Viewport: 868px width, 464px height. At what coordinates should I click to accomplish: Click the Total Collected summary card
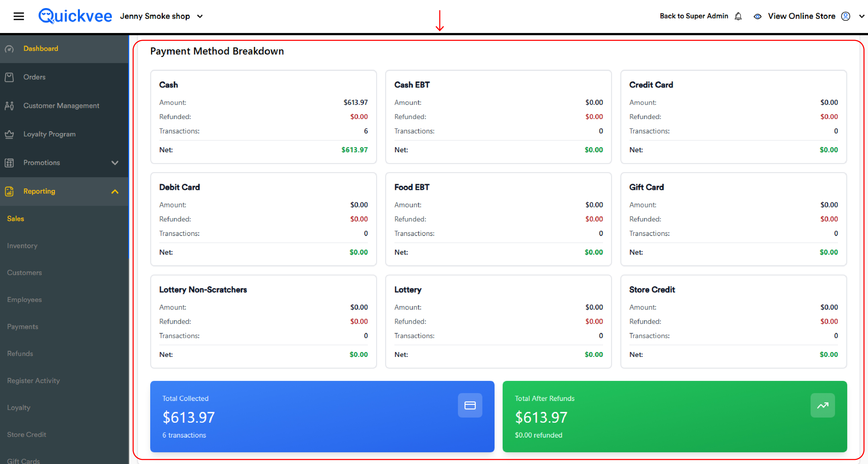[x=322, y=417]
